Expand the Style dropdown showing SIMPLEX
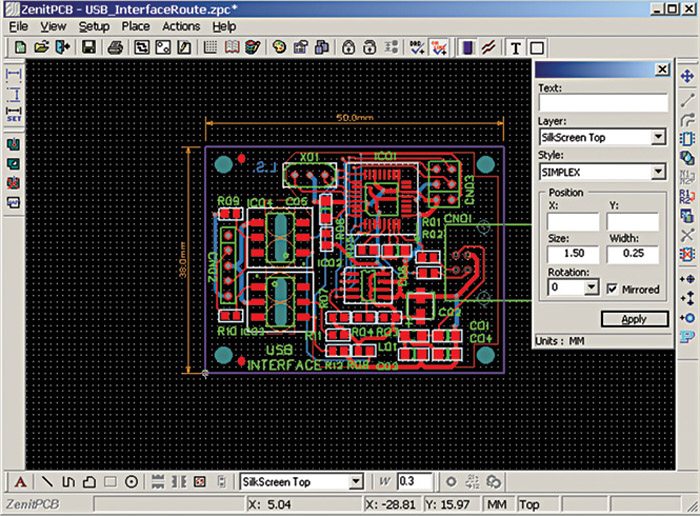 658,171
